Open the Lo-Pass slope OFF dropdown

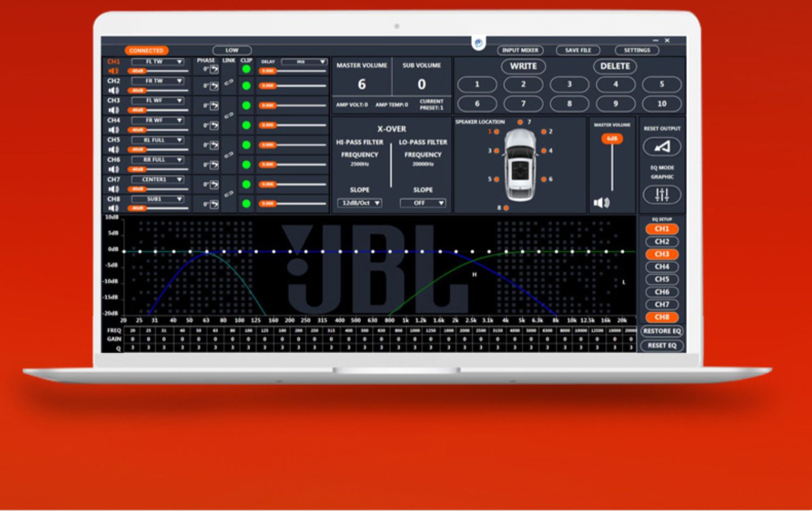coord(423,203)
